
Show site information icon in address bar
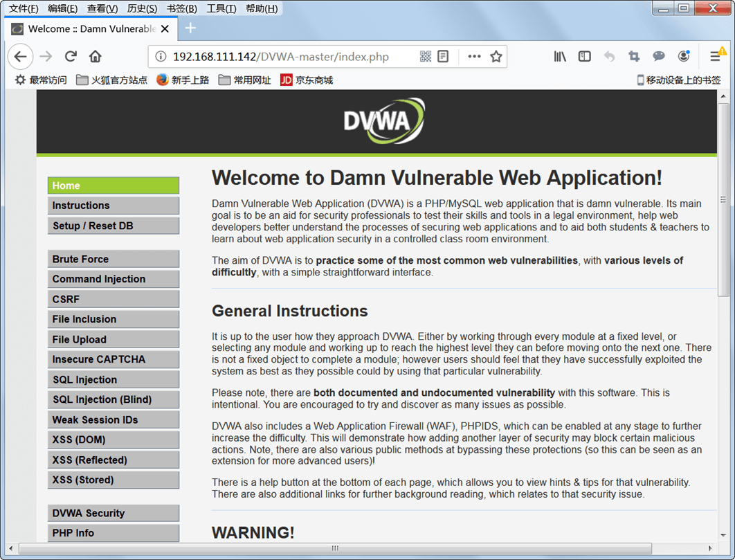click(x=161, y=57)
